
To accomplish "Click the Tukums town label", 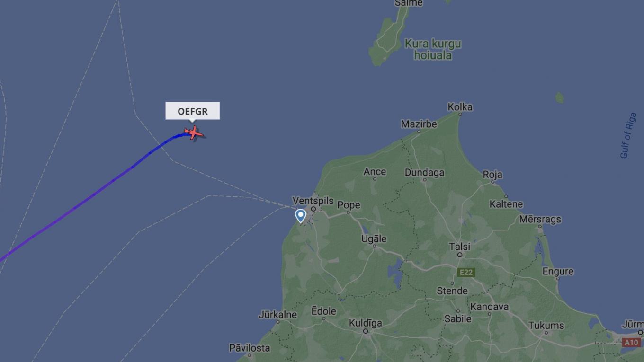I will (x=546, y=326).
